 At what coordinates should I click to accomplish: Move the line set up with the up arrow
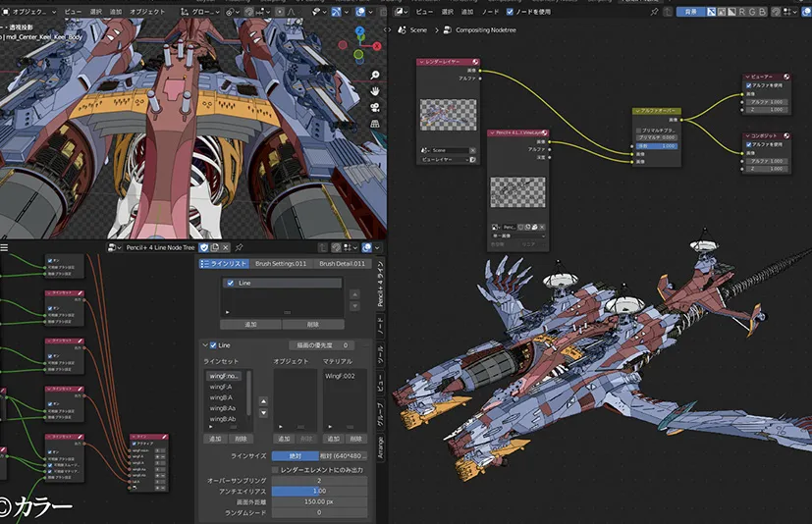[x=262, y=401]
